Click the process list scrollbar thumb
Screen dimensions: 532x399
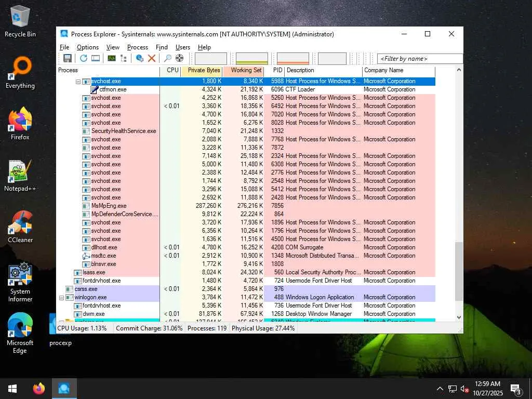[459, 271]
